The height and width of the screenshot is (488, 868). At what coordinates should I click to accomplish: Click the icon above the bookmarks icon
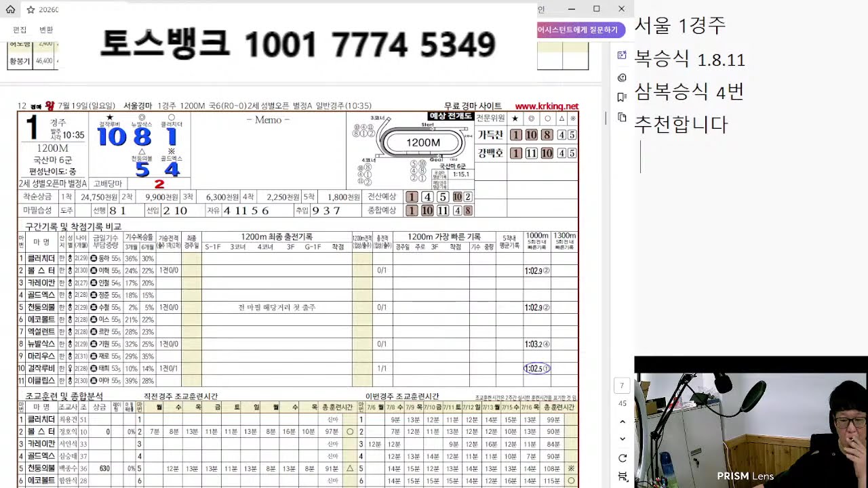pos(622,77)
